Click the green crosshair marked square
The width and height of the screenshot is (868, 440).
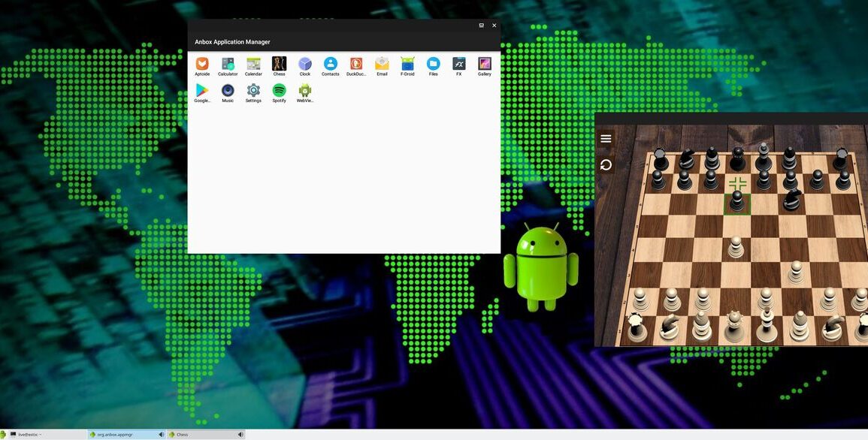[x=738, y=183]
